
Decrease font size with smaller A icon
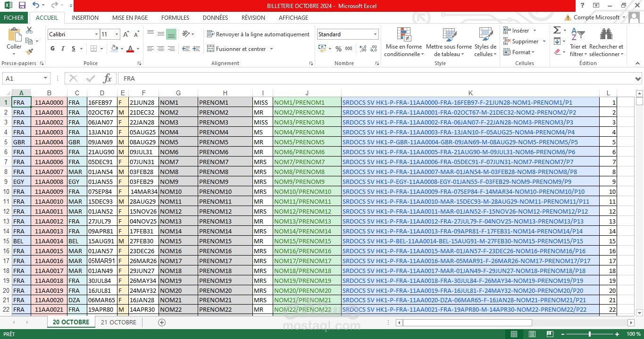coord(136,34)
